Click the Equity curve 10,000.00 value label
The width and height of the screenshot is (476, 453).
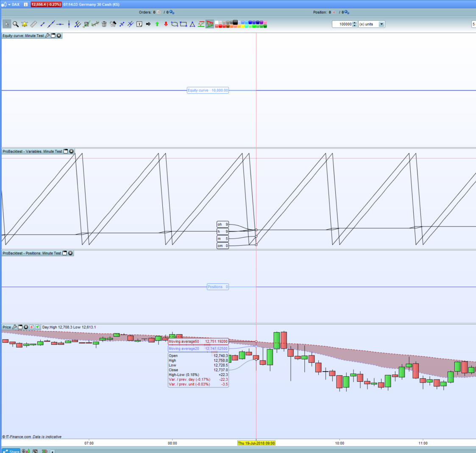[208, 90]
